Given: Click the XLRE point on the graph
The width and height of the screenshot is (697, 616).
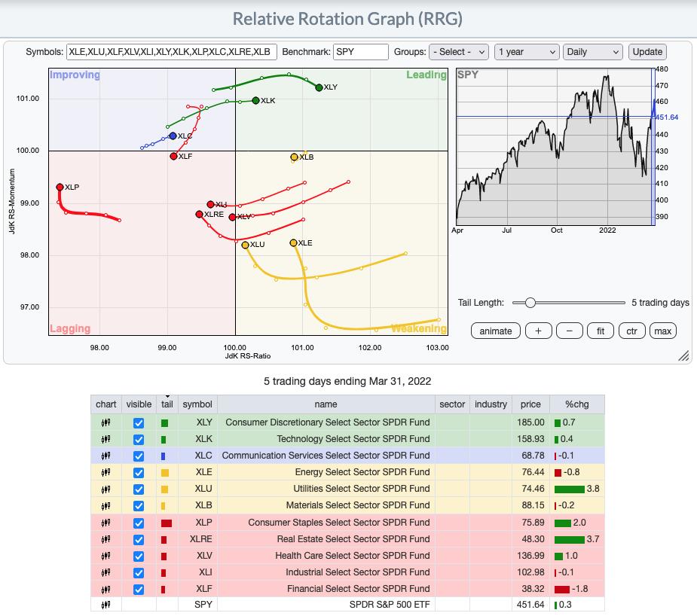Looking at the screenshot, I should pyautogui.click(x=199, y=215).
